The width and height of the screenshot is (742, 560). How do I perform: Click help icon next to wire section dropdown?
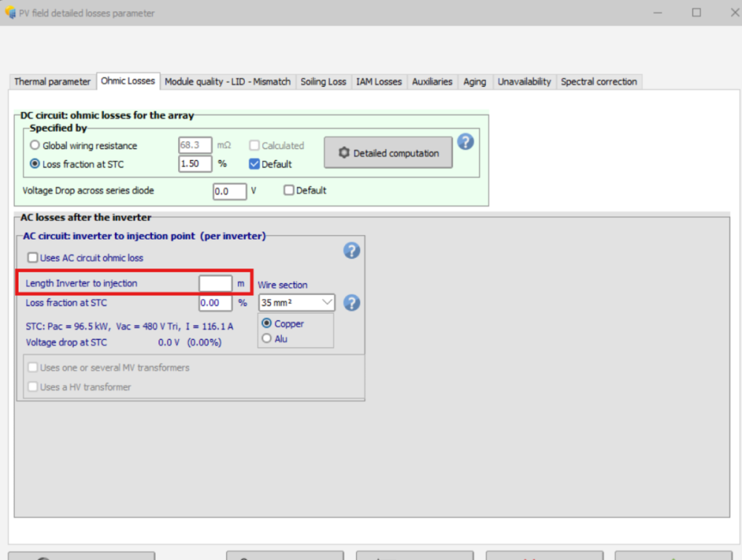pos(352,303)
